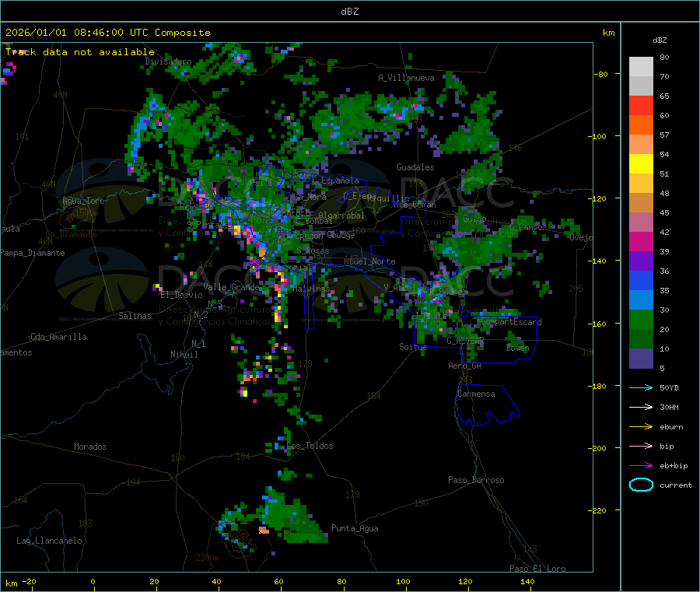Click the dBZ title at top
Viewport: 700px width, 592px height.
349,11
